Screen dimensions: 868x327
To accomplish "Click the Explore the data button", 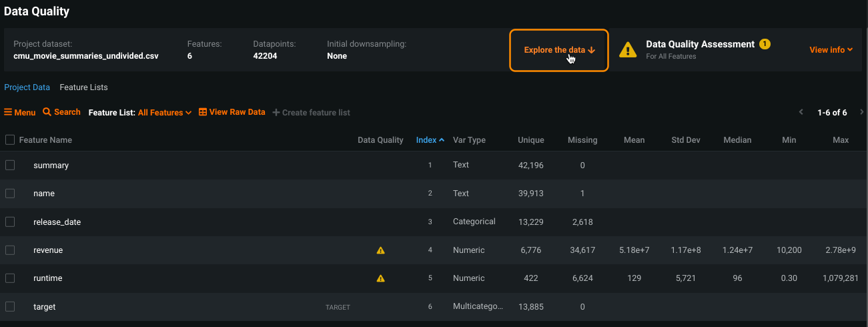I will pyautogui.click(x=558, y=50).
